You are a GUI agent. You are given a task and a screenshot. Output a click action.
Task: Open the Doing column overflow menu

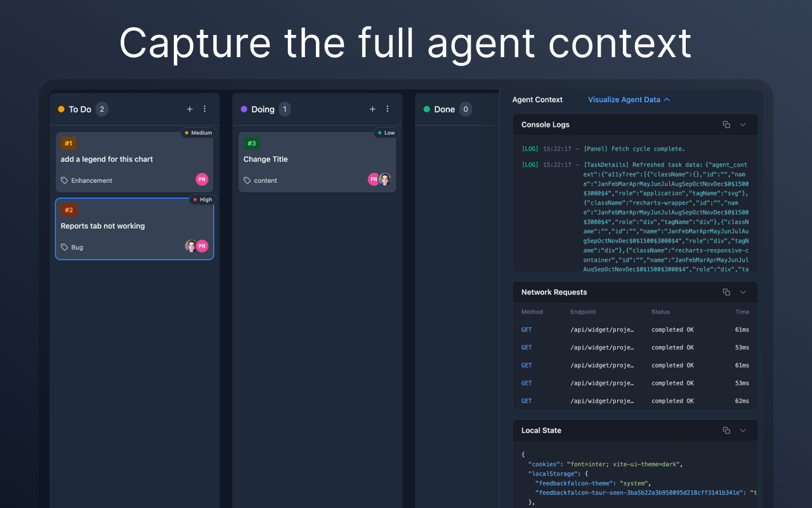(387, 109)
